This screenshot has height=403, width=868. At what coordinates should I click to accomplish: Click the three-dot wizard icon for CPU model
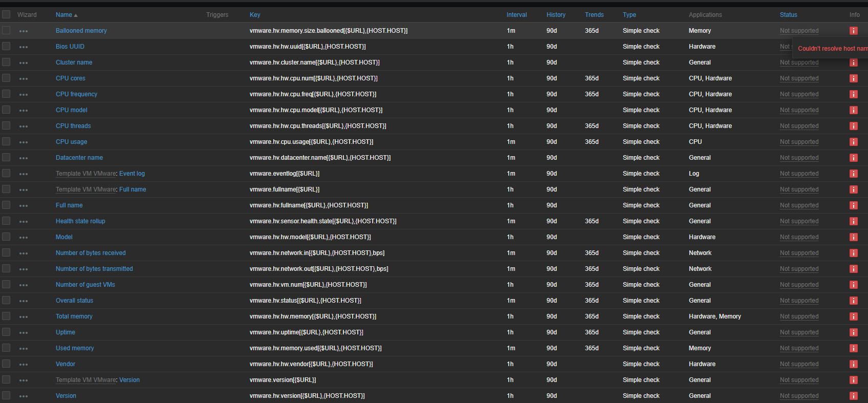24,111
